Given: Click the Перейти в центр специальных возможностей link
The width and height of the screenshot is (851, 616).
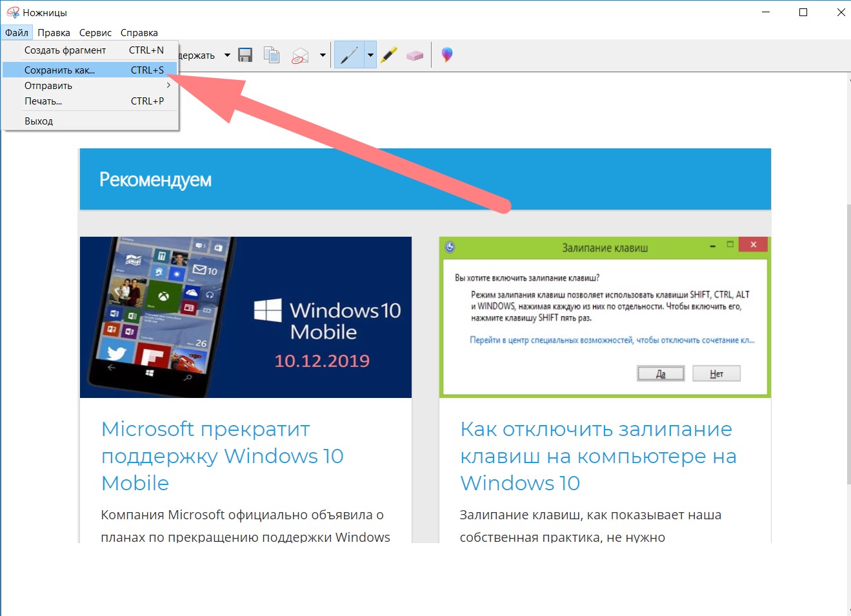Looking at the screenshot, I should pos(612,340).
